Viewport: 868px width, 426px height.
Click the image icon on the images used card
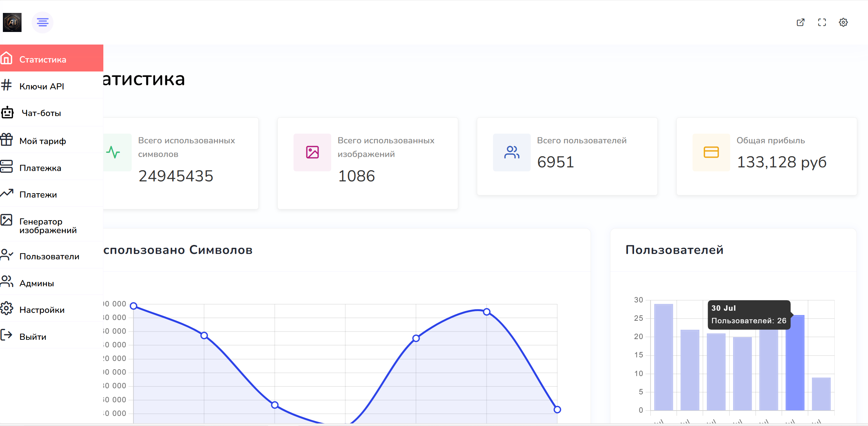click(x=312, y=152)
